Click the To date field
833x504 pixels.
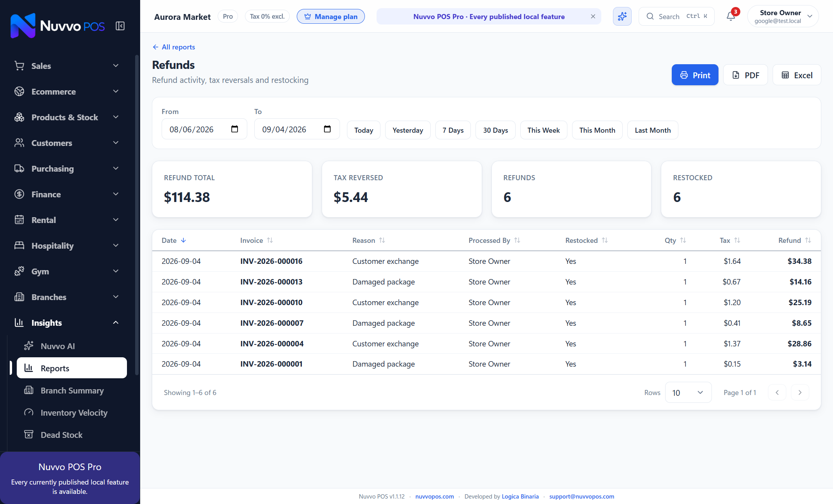297,129
